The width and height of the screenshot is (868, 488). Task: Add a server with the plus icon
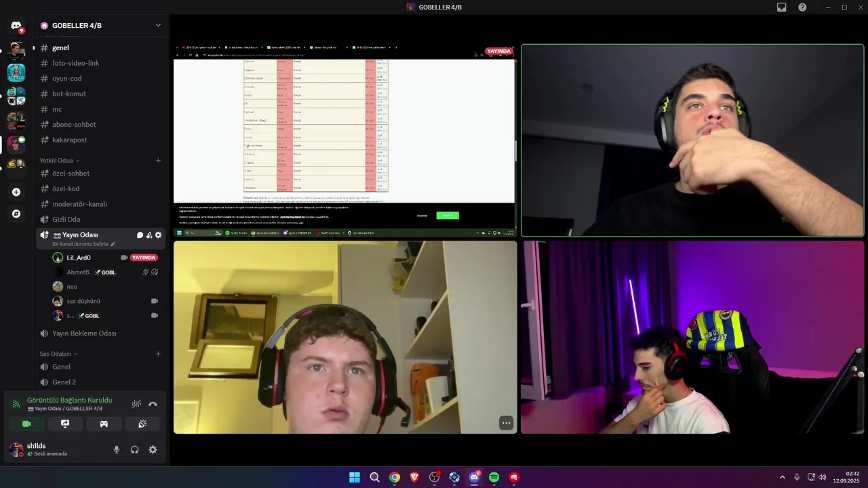point(16,192)
